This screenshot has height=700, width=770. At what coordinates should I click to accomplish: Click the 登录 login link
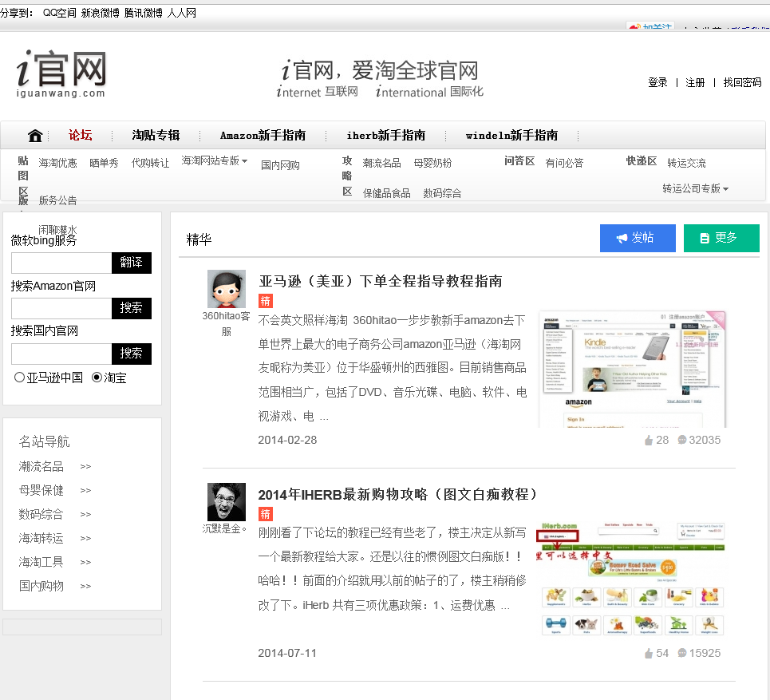click(657, 82)
